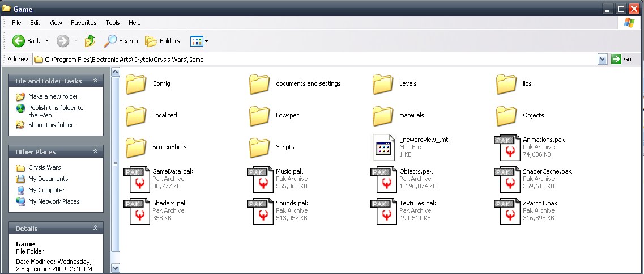Collapse the File and Folder Tasks panel

pyautogui.click(x=95, y=81)
